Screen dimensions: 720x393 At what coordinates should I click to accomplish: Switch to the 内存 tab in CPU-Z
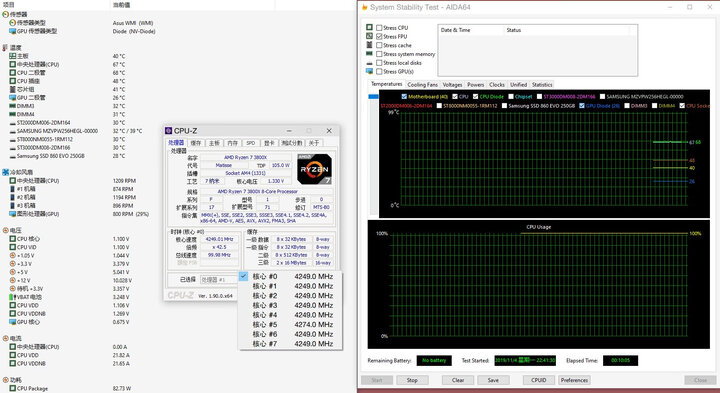pyautogui.click(x=233, y=143)
